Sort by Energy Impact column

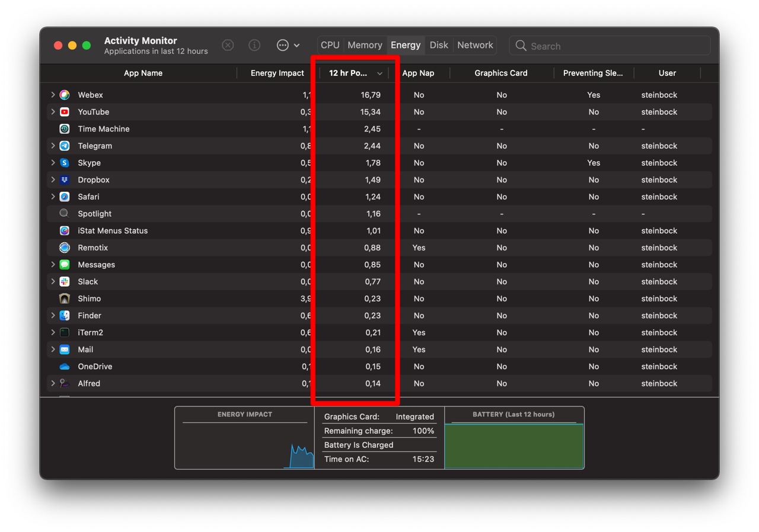(278, 73)
